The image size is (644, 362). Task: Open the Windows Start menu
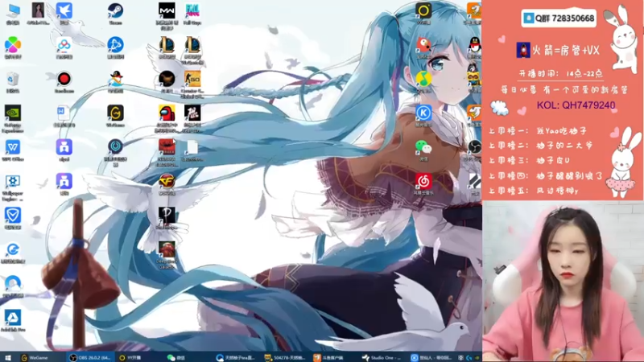(x=8, y=357)
